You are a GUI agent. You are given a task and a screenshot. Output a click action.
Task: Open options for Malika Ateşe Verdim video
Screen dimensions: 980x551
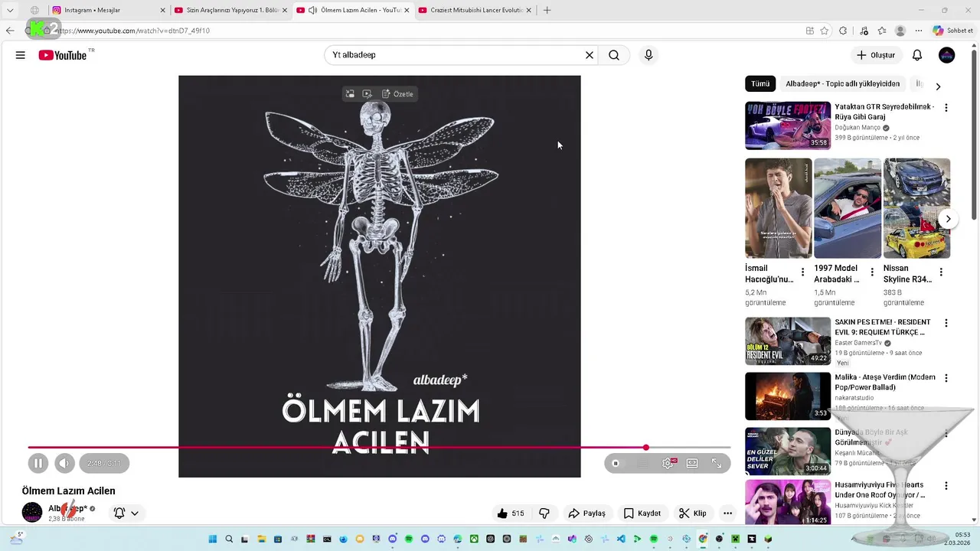click(x=946, y=378)
